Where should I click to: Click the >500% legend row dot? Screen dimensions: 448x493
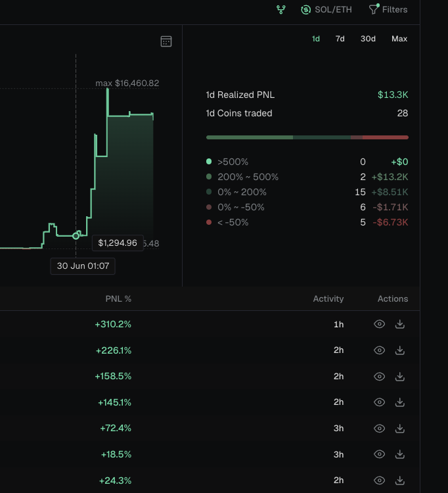pyautogui.click(x=209, y=162)
